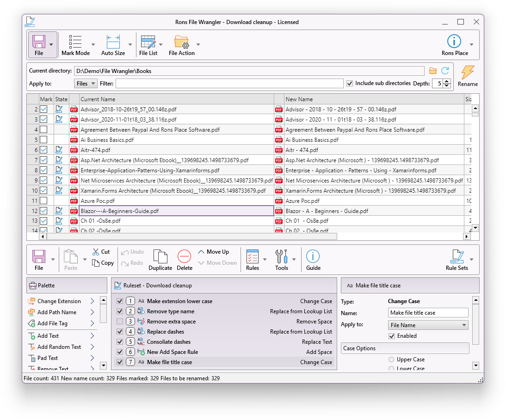Select Change Extension in palette
This screenshot has width=506, height=420.
(x=61, y=301)
